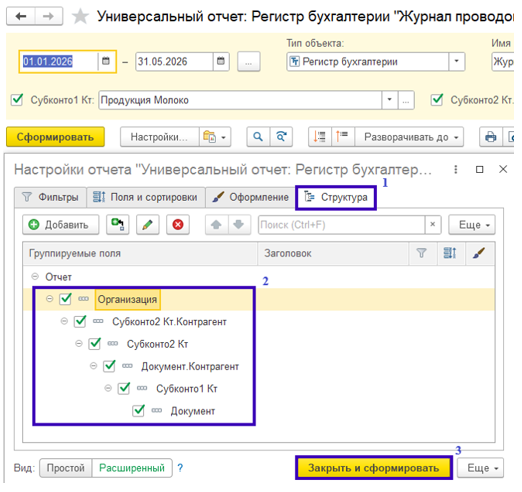Move item down with arrow icon

click(x=239, y=225)
